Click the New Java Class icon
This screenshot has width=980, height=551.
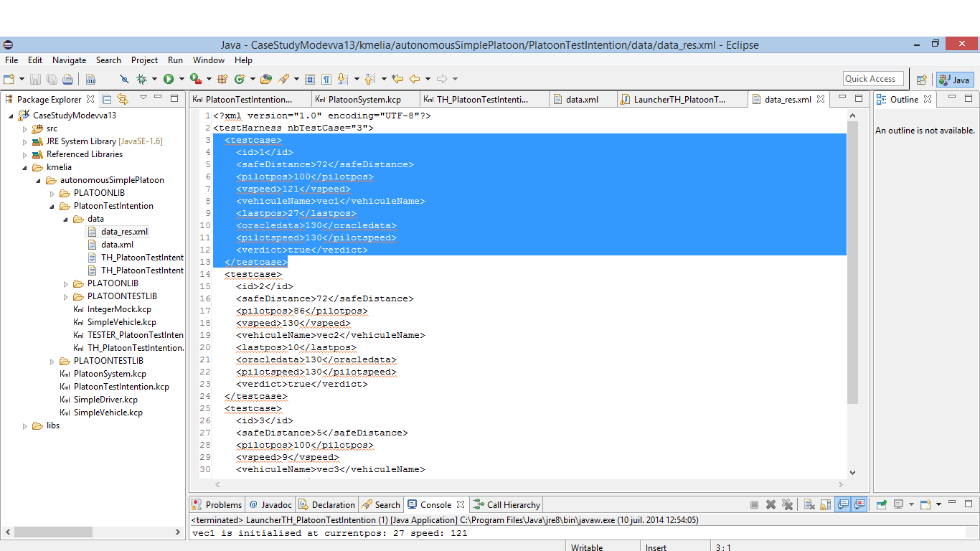(240, 79)
